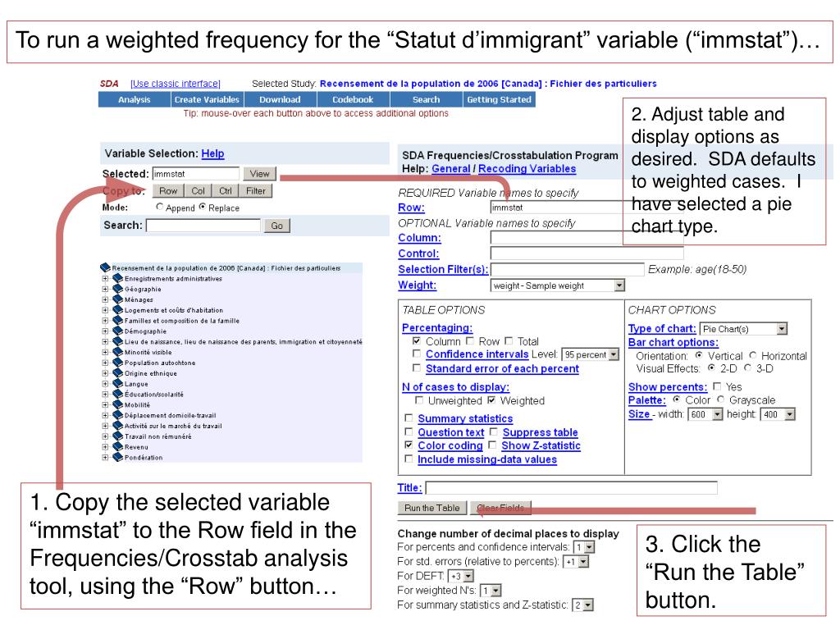Click the Population autochtone book icon
The image size is (840, 630).
(x=118, y=363)
